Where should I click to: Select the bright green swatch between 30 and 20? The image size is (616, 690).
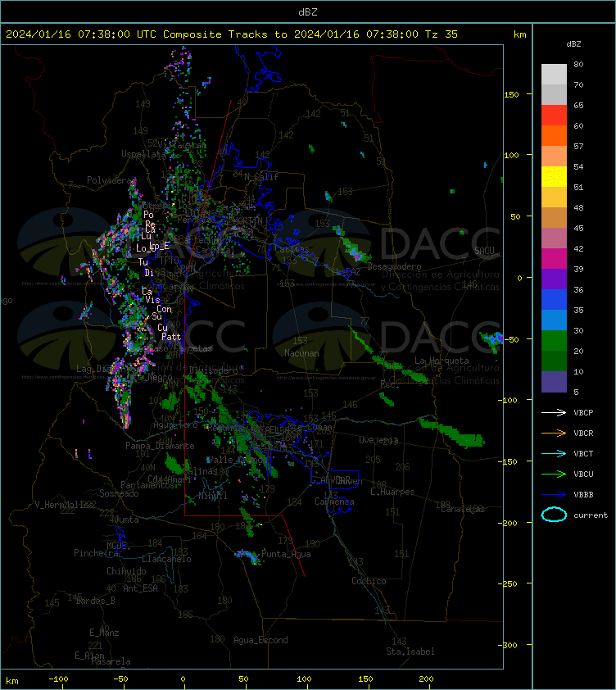coord(554,340)
